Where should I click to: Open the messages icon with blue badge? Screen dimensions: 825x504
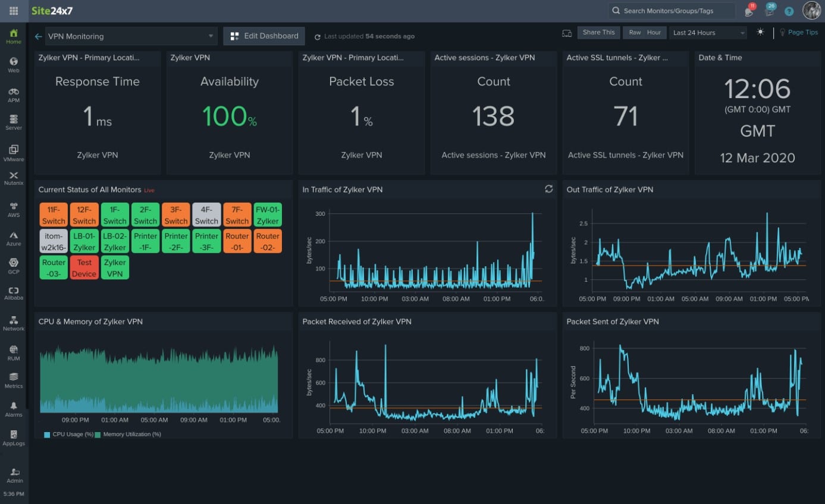click(769, 11)
